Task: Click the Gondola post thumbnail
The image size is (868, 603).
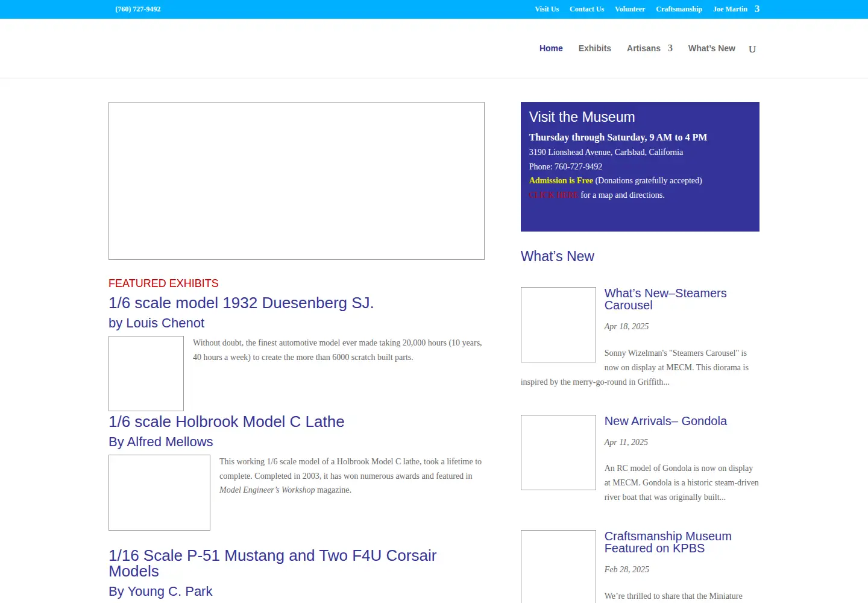Action: (x=558, y=452)
